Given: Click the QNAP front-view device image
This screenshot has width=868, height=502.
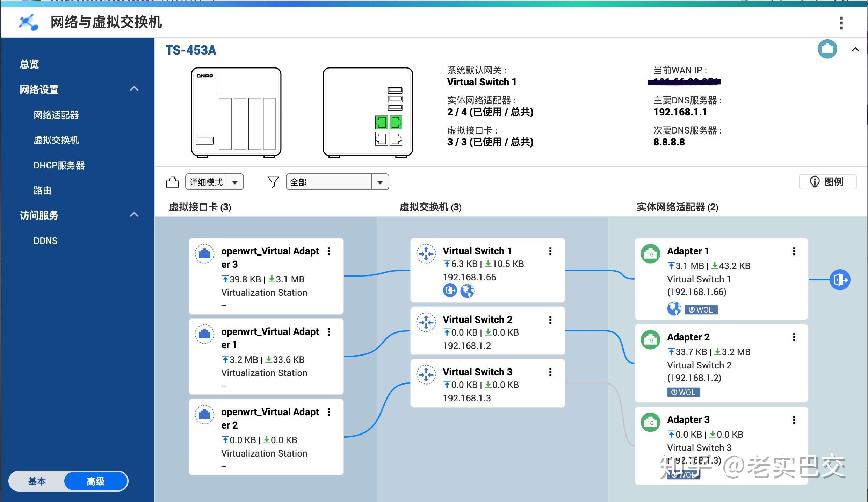Looking at the screenshot, I should click(236, 112).
